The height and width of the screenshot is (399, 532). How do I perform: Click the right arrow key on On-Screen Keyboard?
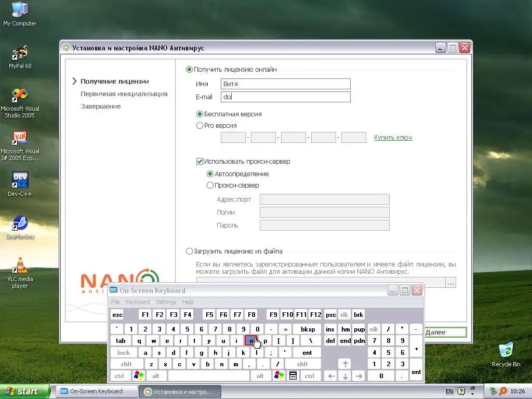[x=359, y=376]
